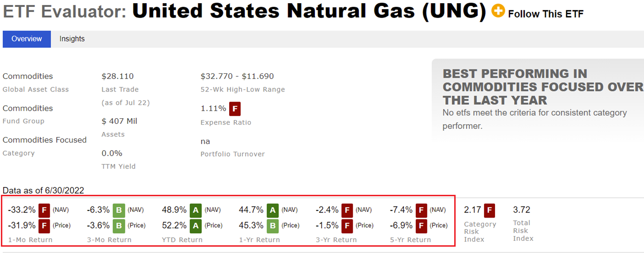Image resolution: width=644 pixels, height=254 pixels.
Task: Select the 1-Yr Price return B badge
Action: pyautogui.click(x=273, y=226)
